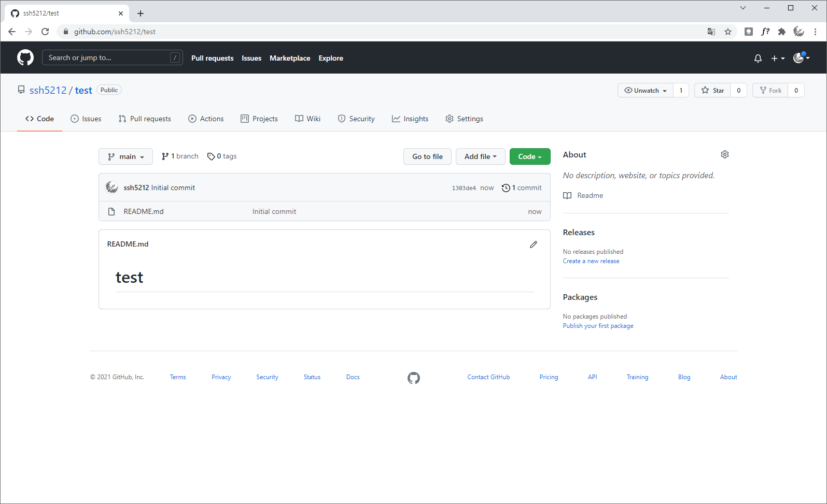Click the README.md file icon
The width and height of the screenshot is (827, 504).
click(x=111, y=211)
